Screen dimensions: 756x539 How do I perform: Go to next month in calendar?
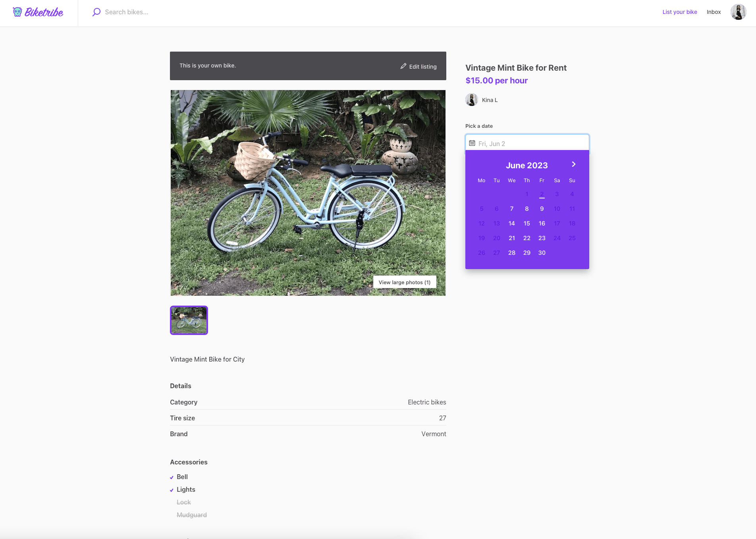point(573,164)
